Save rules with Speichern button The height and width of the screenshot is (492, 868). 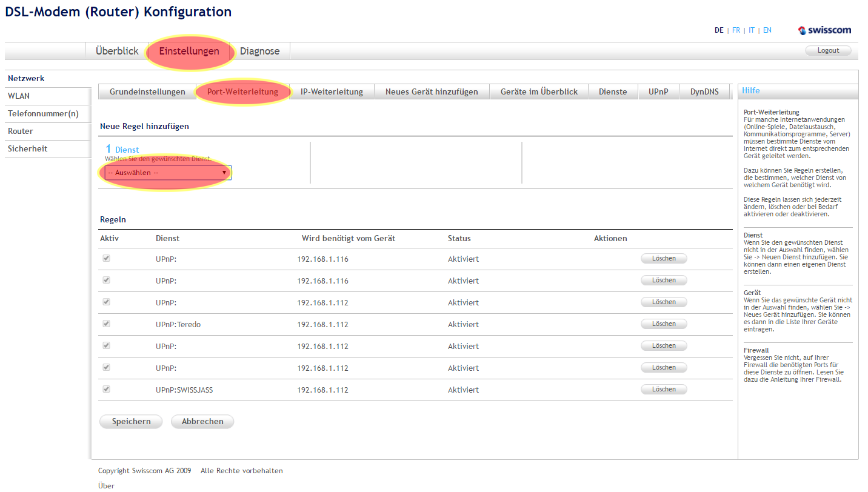[131, 422]
